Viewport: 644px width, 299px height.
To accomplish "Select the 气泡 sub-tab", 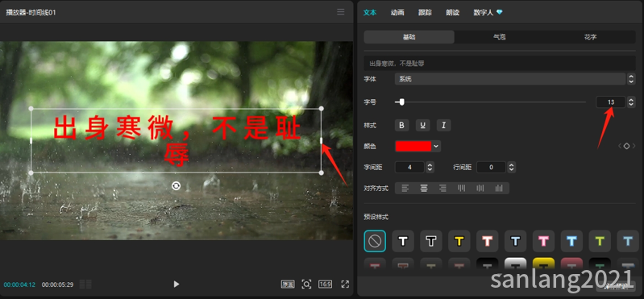I will 500,37.
